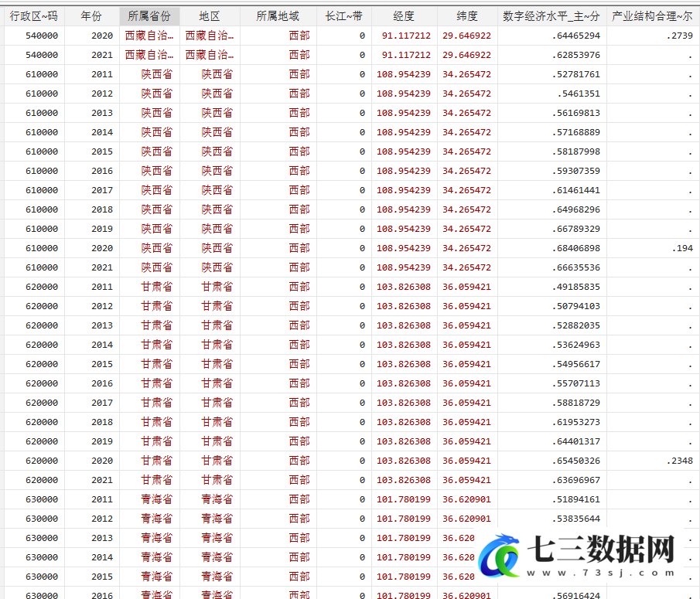Image resolution: width=700 pixels, height=599 pixels.
Task: Click the .2739 cell in the first row
Action: click(x=680, y=36)
